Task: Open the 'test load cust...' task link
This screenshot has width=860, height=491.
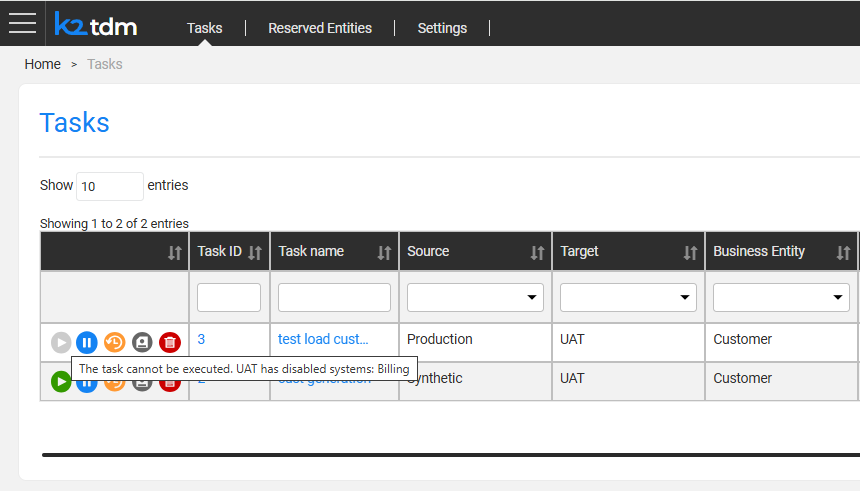Action: click(x=323, y=339)
